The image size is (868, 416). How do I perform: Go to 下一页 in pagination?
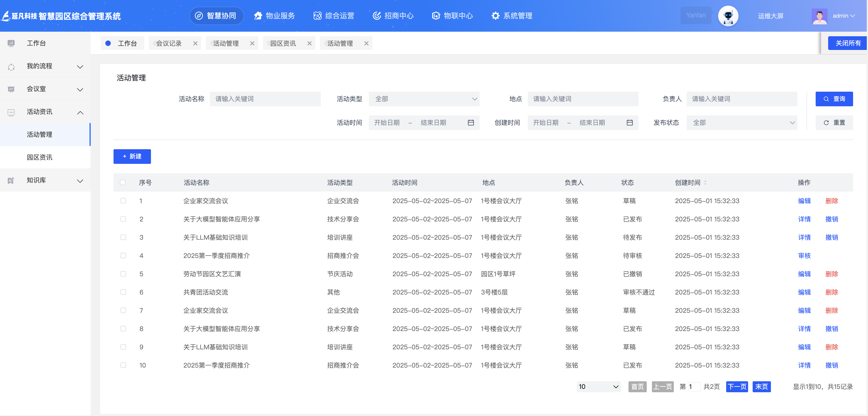pos(737,387)
